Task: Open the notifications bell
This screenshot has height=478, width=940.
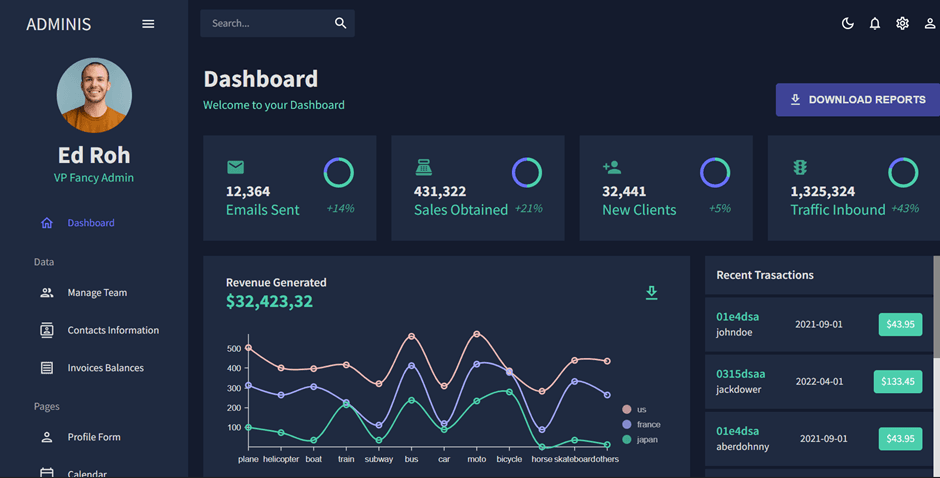Action: [x=875, y=23]
